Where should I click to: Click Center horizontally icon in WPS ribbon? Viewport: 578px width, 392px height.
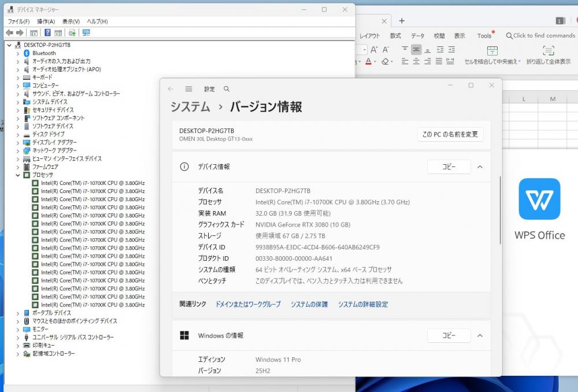(416, 61)
